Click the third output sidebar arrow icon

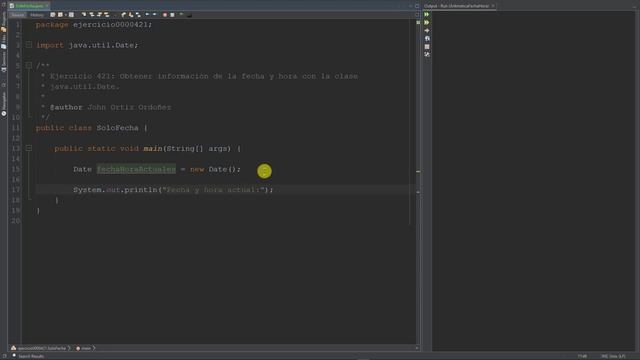(427, 31)
